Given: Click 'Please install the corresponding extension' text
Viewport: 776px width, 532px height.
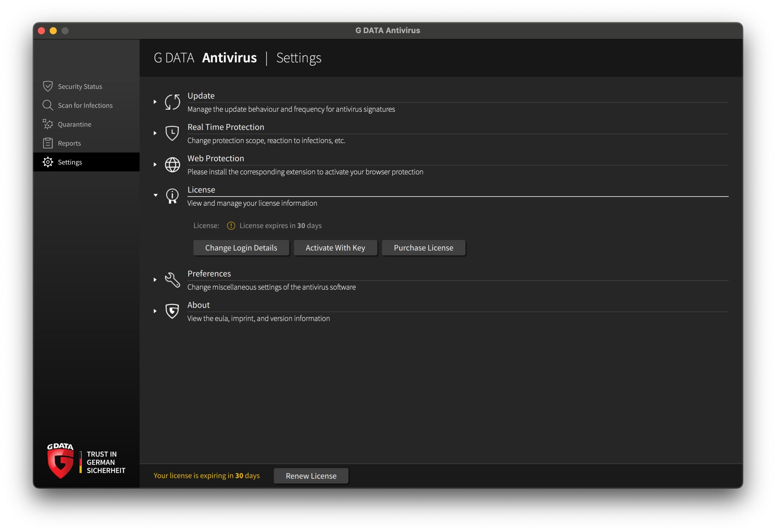Looking at the screenshot, I should point(305,172).
